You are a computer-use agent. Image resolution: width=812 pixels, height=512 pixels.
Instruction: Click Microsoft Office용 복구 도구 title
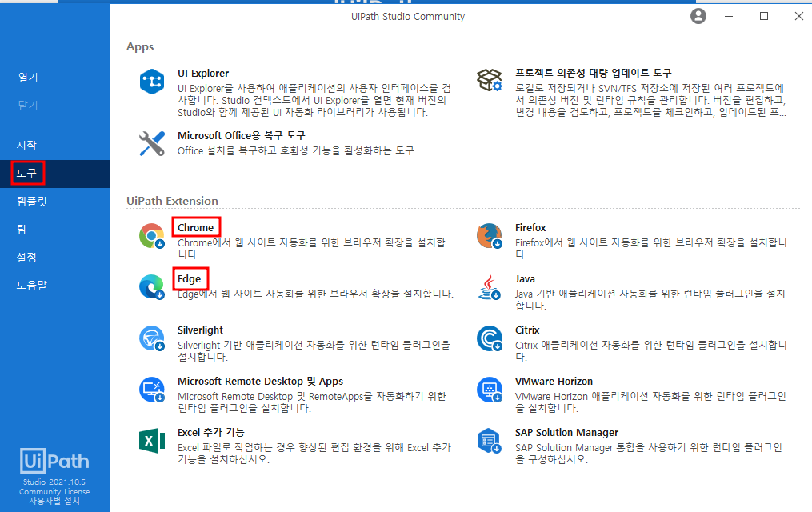pyautogui.click(x=242, y=136)
